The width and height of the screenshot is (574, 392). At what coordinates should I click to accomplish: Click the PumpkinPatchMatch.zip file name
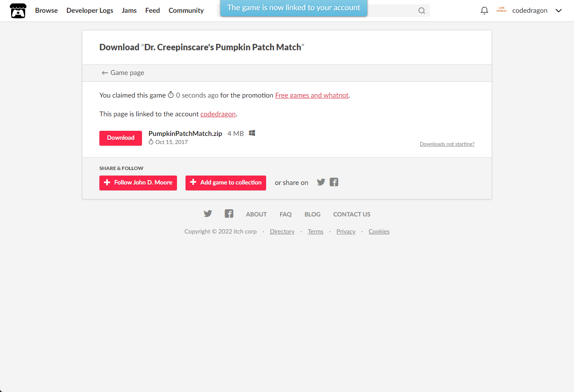(x=185, y=133)
